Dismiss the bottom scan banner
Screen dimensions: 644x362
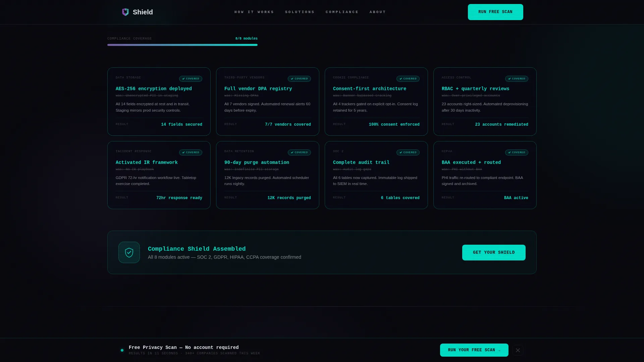[x=518, y=350]
